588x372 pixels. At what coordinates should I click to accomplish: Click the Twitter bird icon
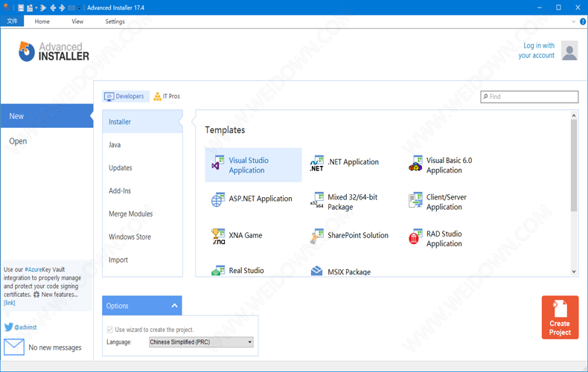(9, 327)
